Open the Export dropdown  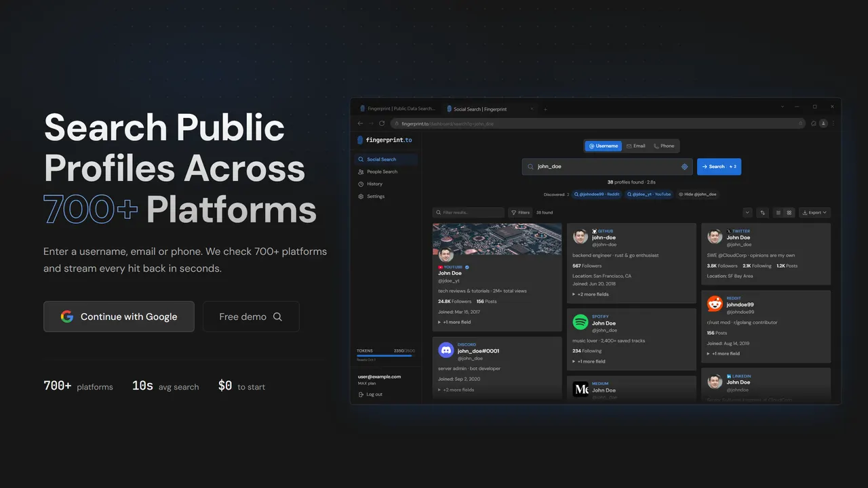click(x=814, y=213)
